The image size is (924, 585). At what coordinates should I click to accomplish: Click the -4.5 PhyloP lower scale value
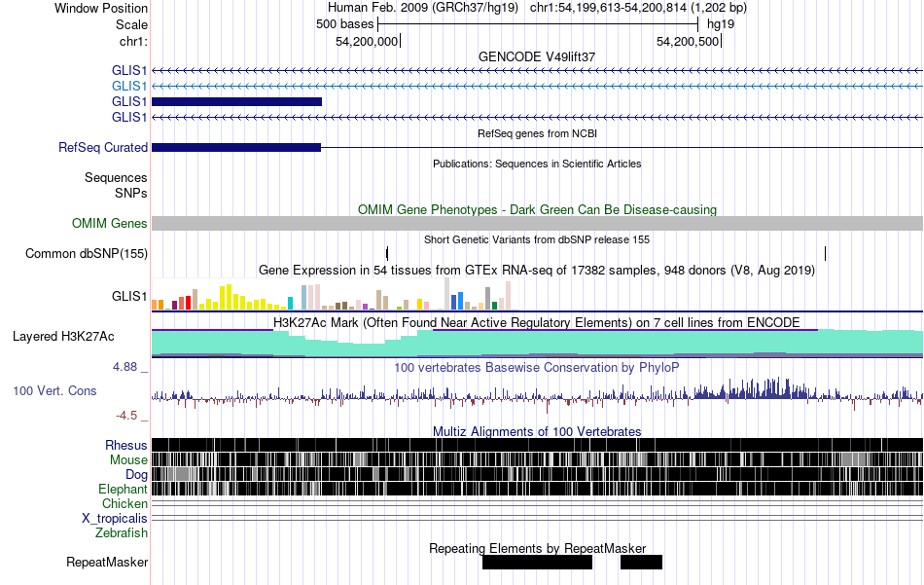point(126,416)
